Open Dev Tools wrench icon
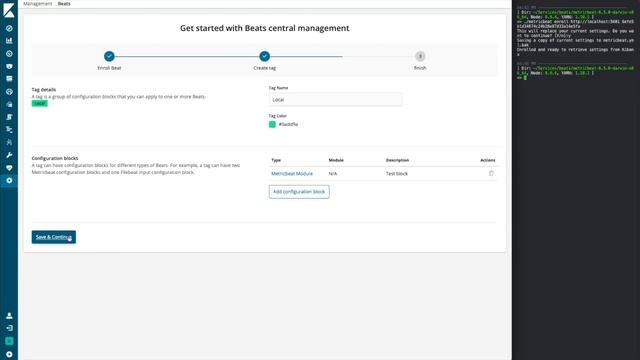This screenshot has height=360, width=640. [9, 155]
